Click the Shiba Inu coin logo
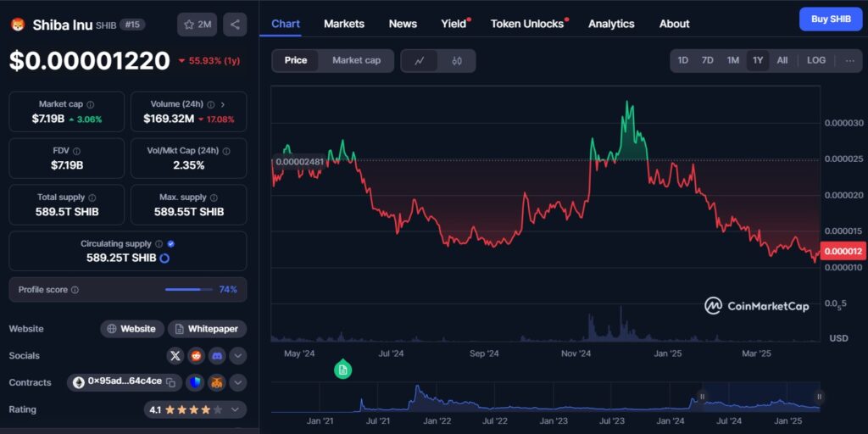Image resolution: width=868 pixels, height=434 pixels. click(18, 25)
